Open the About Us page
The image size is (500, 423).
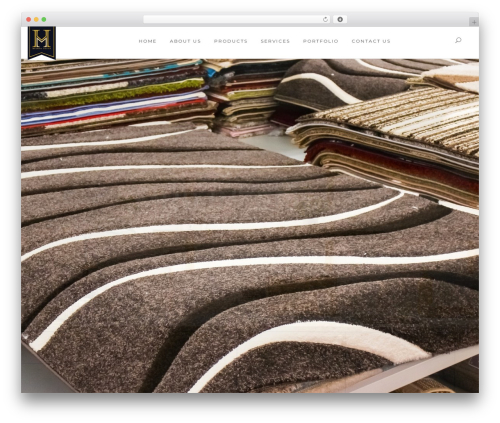click(x=185, y=41)
